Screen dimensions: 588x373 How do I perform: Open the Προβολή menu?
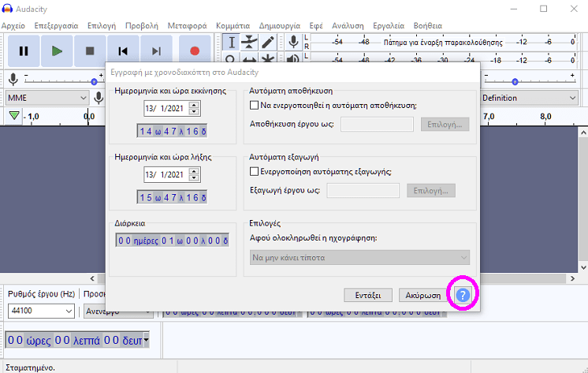click(142, 26)
